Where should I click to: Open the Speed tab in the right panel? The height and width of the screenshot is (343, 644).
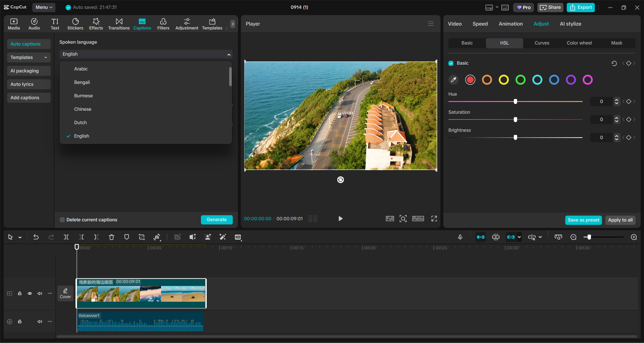480,23
